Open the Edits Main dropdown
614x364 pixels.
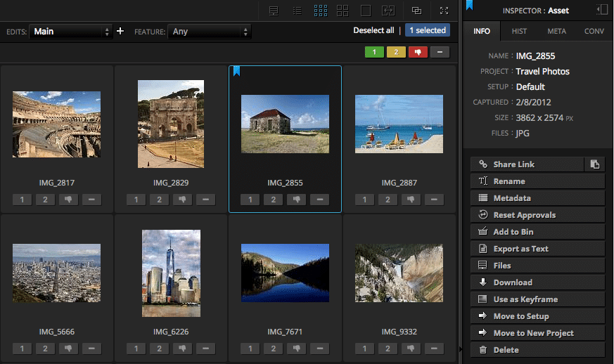tap(70, 32)
